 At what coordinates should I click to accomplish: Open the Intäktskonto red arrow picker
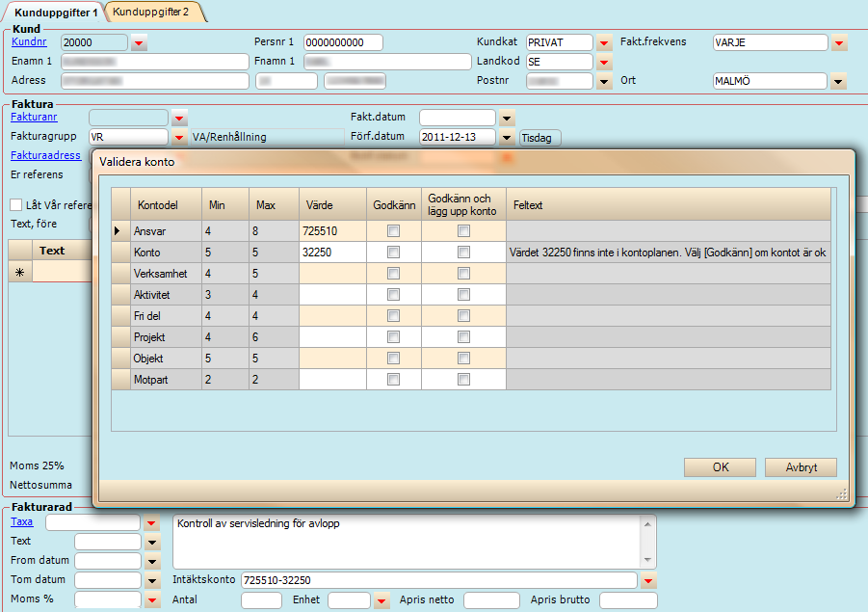tap(648, 580)
